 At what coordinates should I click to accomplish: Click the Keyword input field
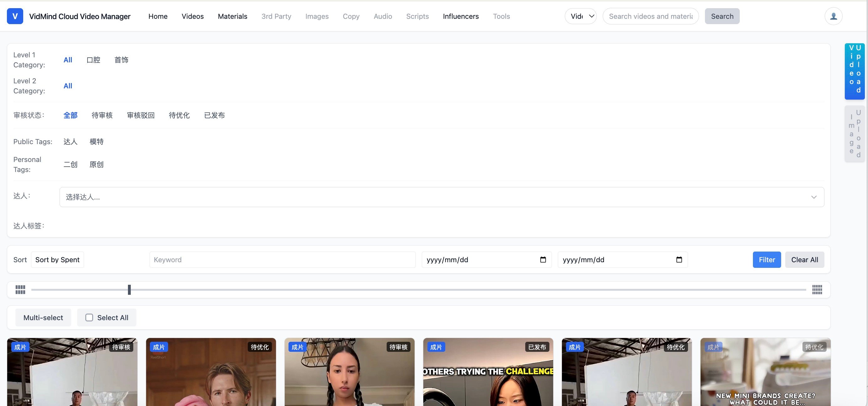pos(282,260)
